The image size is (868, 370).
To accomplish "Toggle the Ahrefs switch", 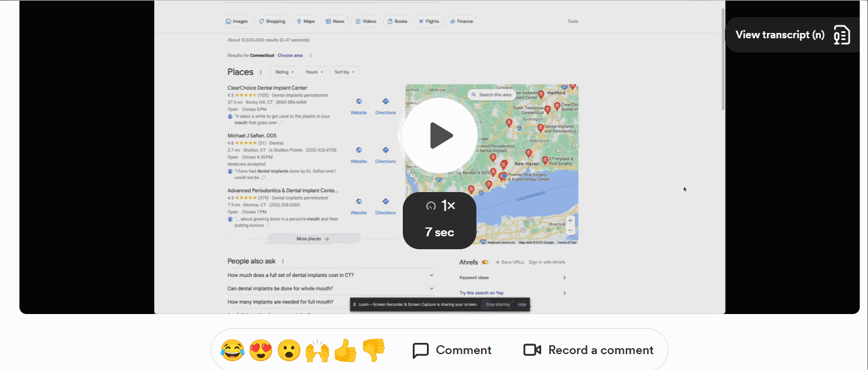I will click(485, 262).
